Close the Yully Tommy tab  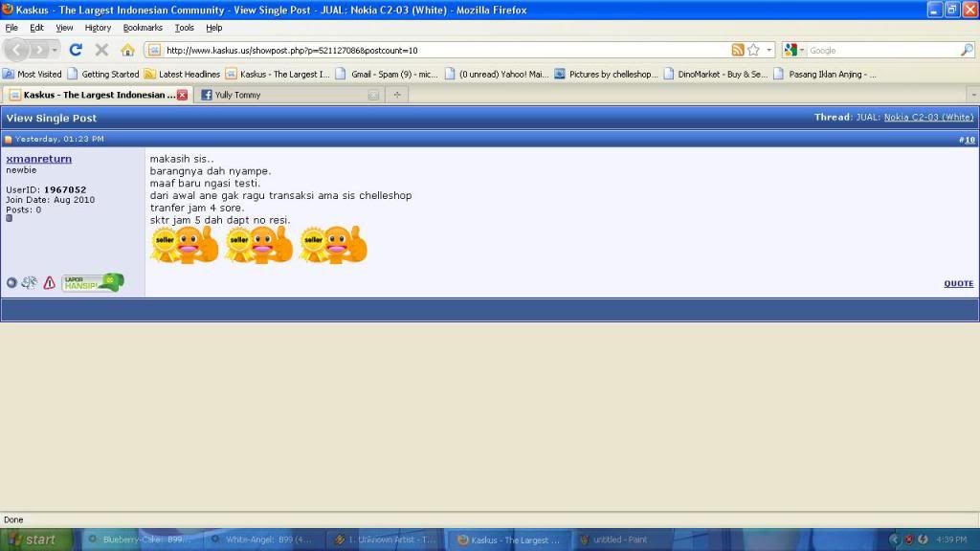(374, 95)
